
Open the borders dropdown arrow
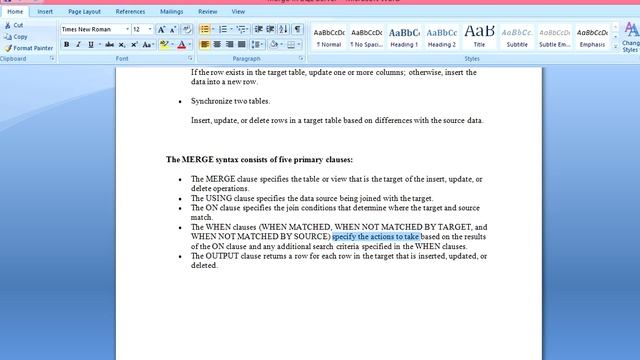tap(299, 44)
